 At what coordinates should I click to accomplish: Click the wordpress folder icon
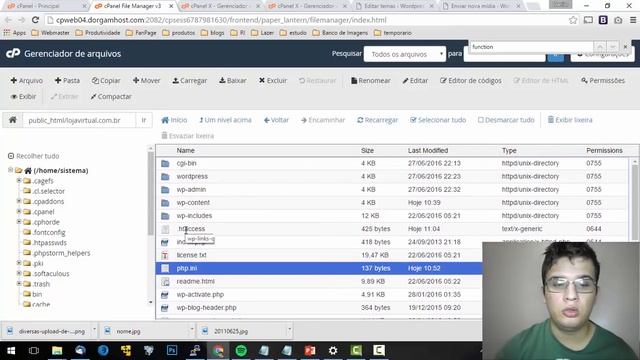point(165,177)
